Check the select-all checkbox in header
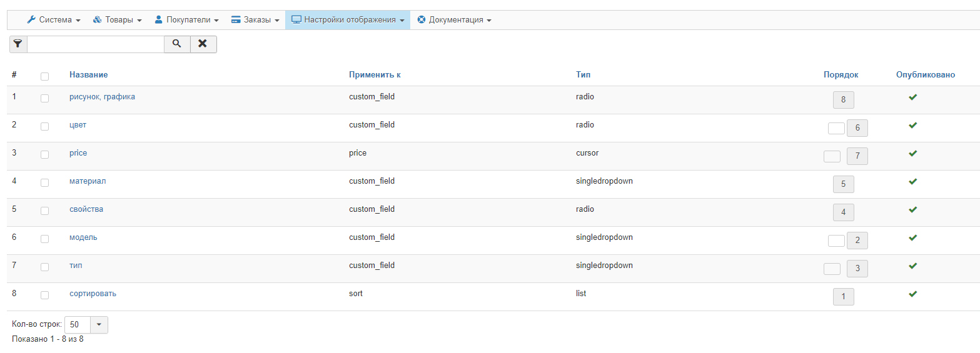The width and height of the screenshot is (980, 353). click(44, 76)
